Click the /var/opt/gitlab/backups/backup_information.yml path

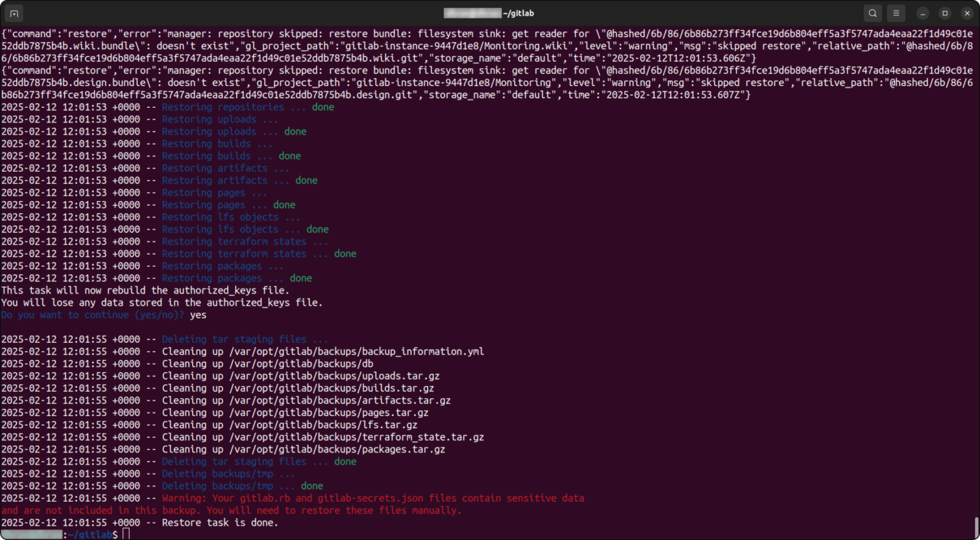pos(356,352)
